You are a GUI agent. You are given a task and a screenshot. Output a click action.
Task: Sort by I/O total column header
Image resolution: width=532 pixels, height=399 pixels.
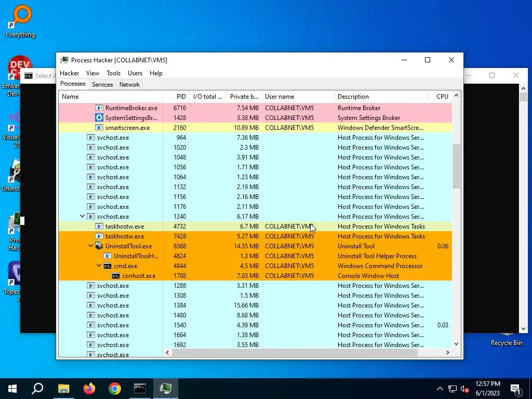(x=207, y=97)
